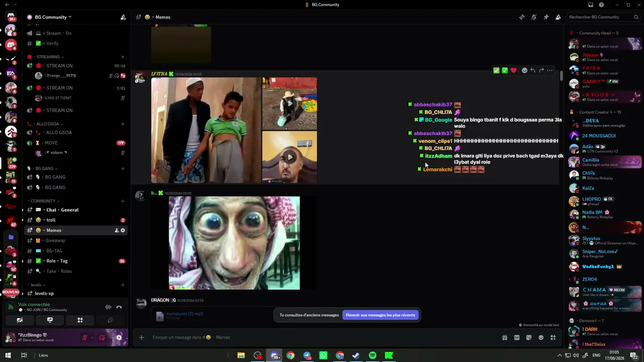Image resolution: width=644 pixels, height=362 pixels.
Task: Reply to the LFITNA message
Action: tap(533, 70)
